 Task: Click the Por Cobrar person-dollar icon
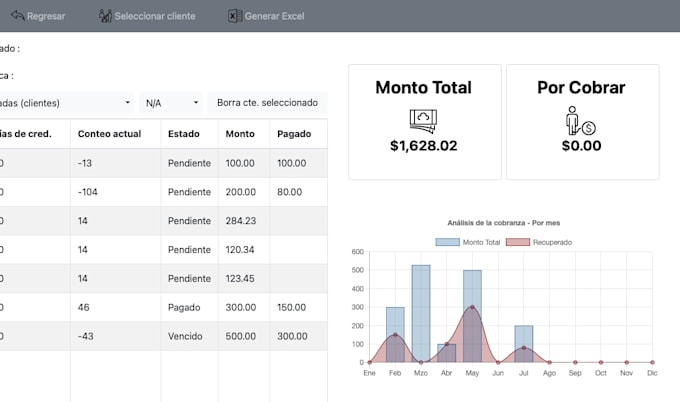pyautogui.click(x=581, y=121)
